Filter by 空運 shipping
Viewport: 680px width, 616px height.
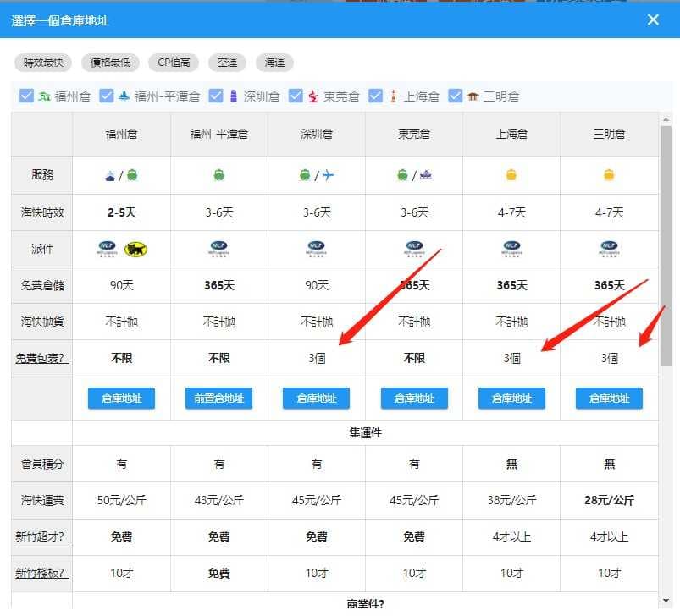pos(227,63)
